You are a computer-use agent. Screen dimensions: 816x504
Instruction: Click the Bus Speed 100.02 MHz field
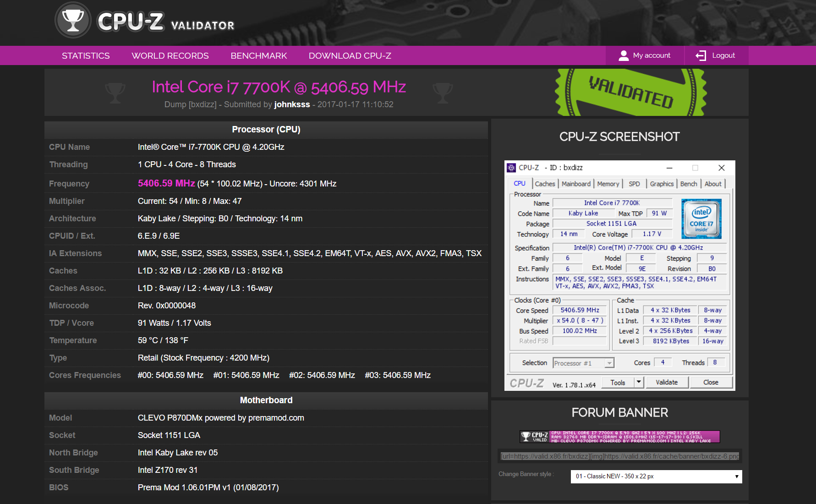click(x=580, y=331)
